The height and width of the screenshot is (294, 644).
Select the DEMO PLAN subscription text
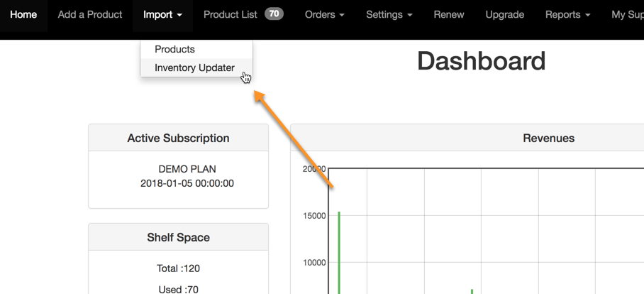click(x=187, y=169)
